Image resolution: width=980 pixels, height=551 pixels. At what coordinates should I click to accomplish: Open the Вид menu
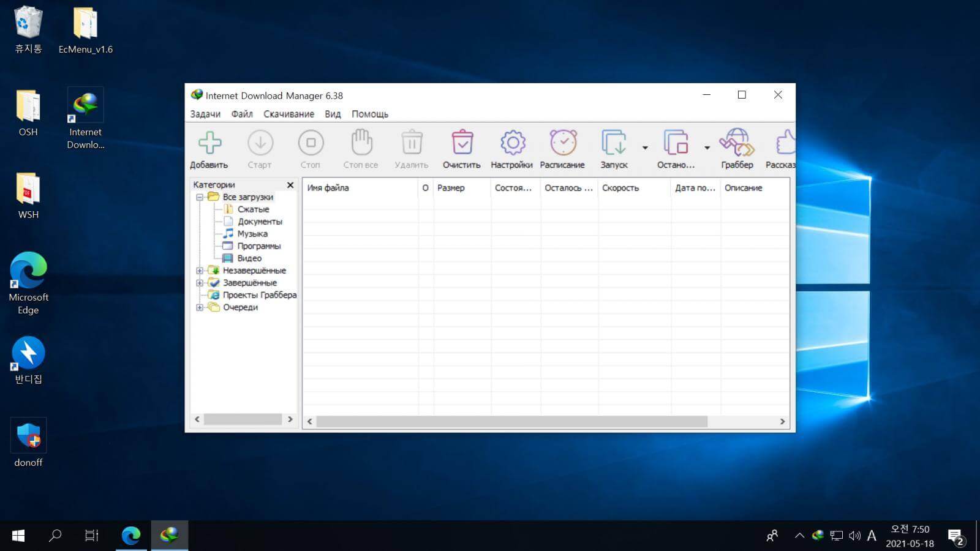[x=333, y=114]
